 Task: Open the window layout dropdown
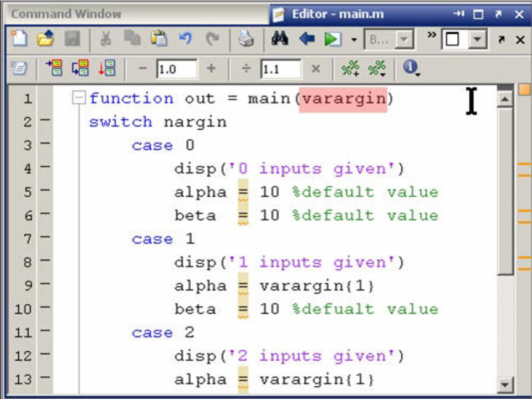click(x=477, y=39)
